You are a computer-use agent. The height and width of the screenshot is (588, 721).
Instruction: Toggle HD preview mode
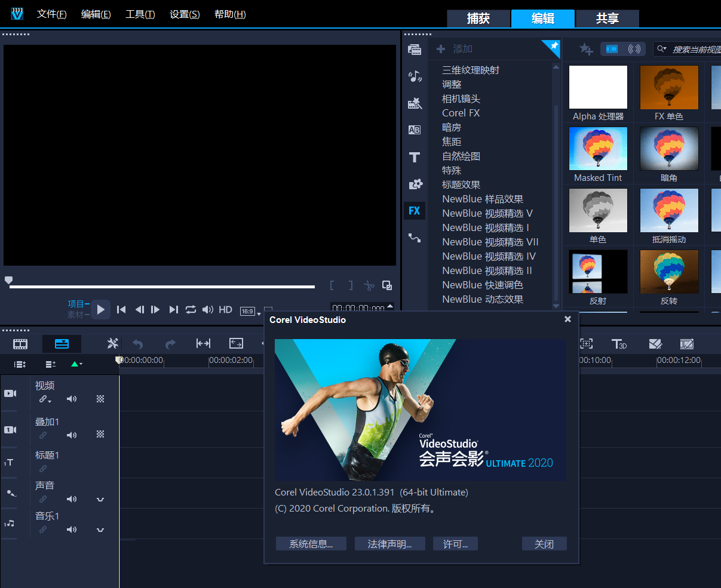(x=225, y=309)
